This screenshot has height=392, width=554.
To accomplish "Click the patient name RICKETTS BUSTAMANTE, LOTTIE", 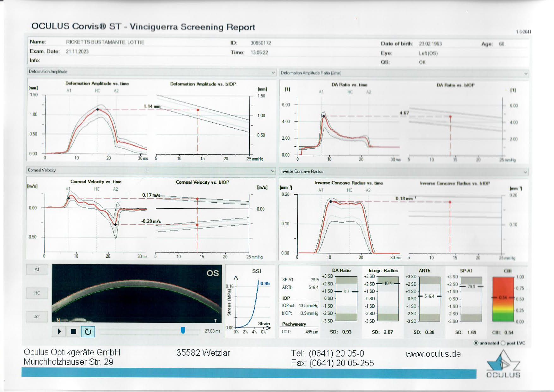I will 105,42.
